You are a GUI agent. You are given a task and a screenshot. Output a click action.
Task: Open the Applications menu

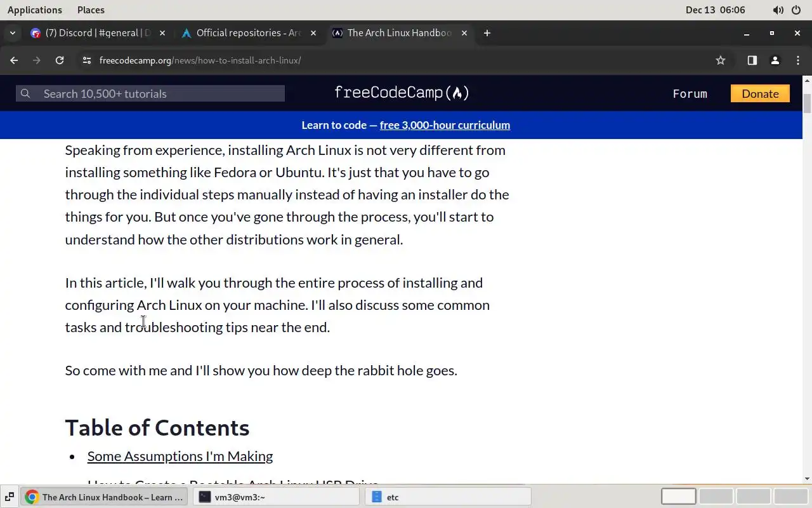[35, 10]
